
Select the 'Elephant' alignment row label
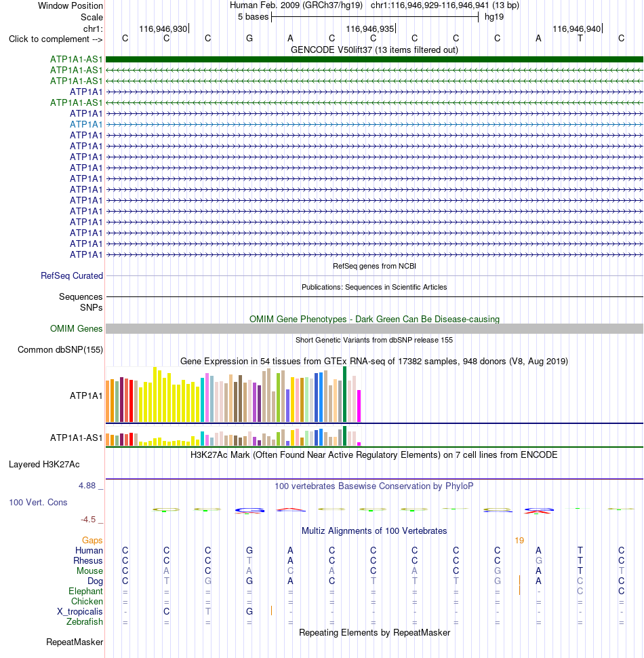pos(85,592)
